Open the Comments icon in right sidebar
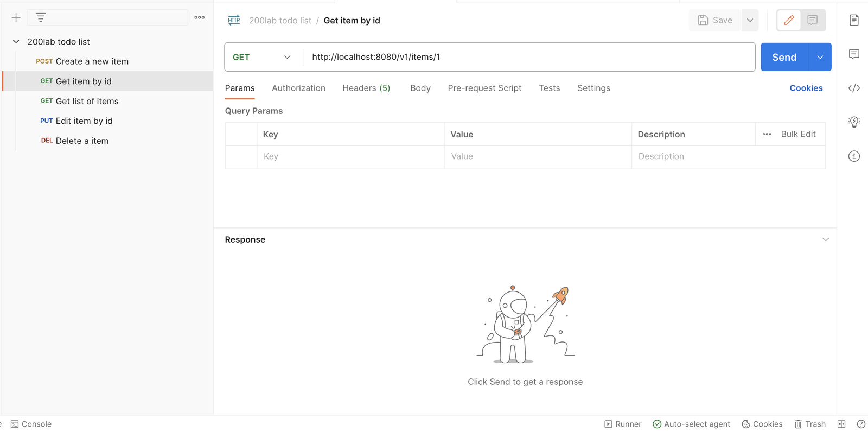 pyautogui.click(x=854, y=54)
